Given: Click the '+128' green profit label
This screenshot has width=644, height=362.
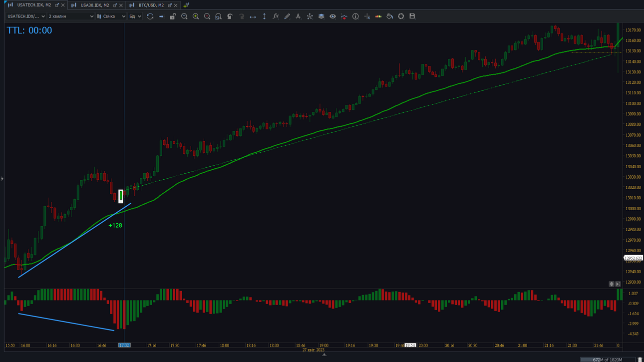Looking at the screenshot, I should [115, 226].
